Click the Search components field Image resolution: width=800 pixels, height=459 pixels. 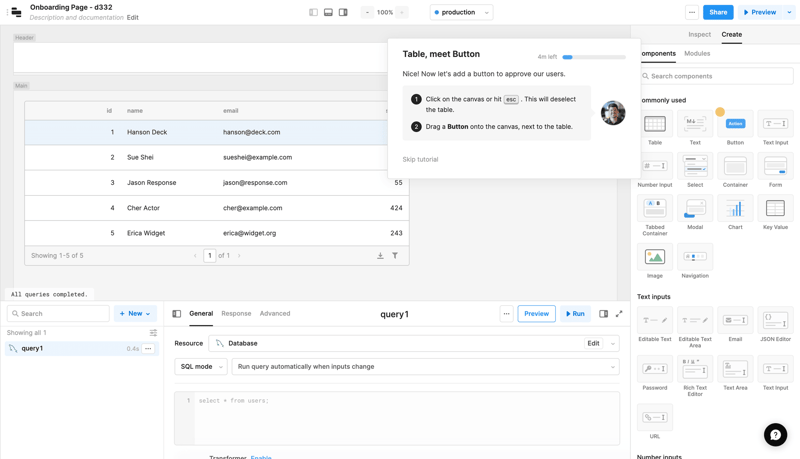717,76
